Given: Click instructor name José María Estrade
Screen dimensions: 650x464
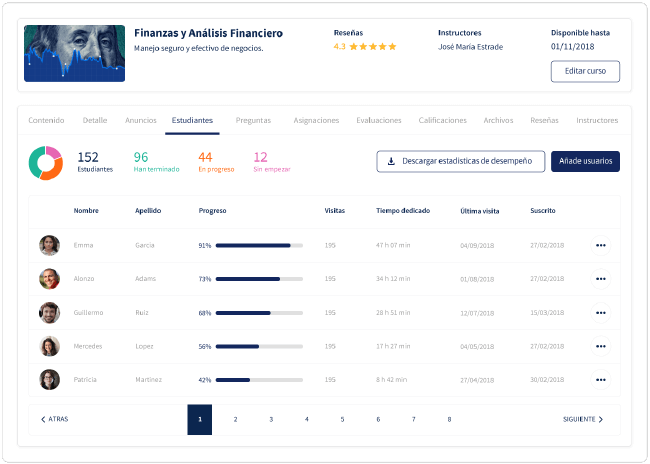Looking at the screenshot, I should 471,47.
